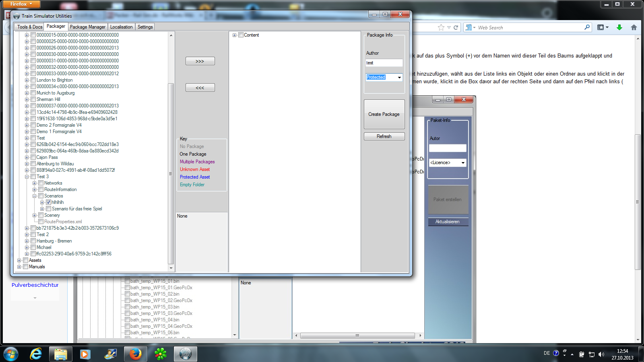Select the RouteInformation tree item
This screenshot has width=644, height=362.
click(60, 189)
